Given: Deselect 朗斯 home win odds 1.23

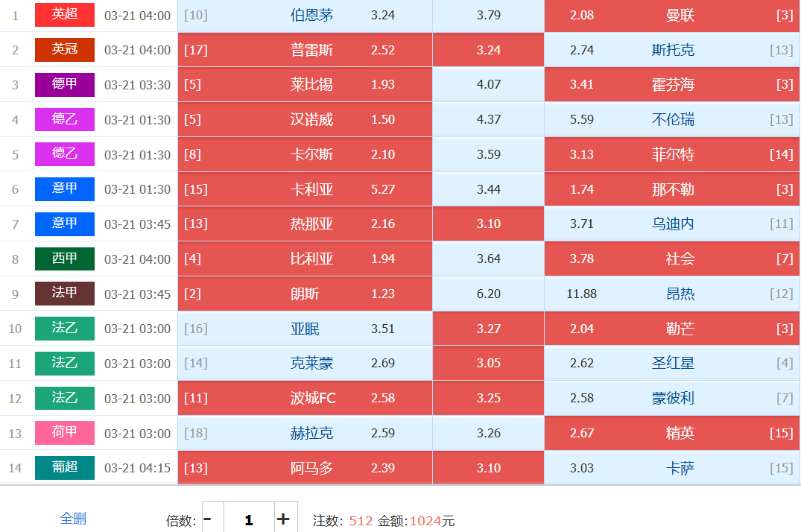Looking at the screenshot, I should (x=305, y=294).
